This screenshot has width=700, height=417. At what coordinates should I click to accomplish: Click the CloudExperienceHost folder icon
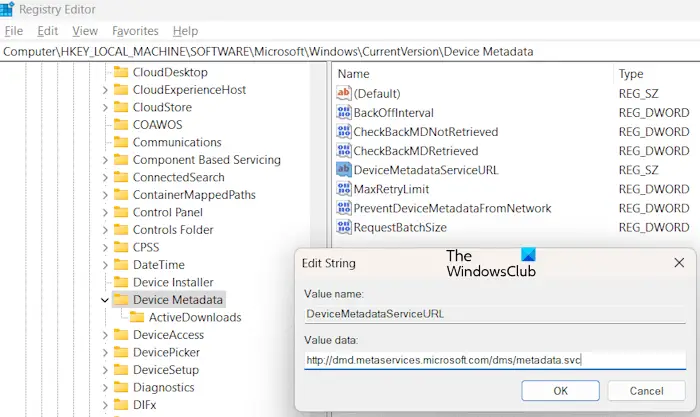tap(121, 90)
